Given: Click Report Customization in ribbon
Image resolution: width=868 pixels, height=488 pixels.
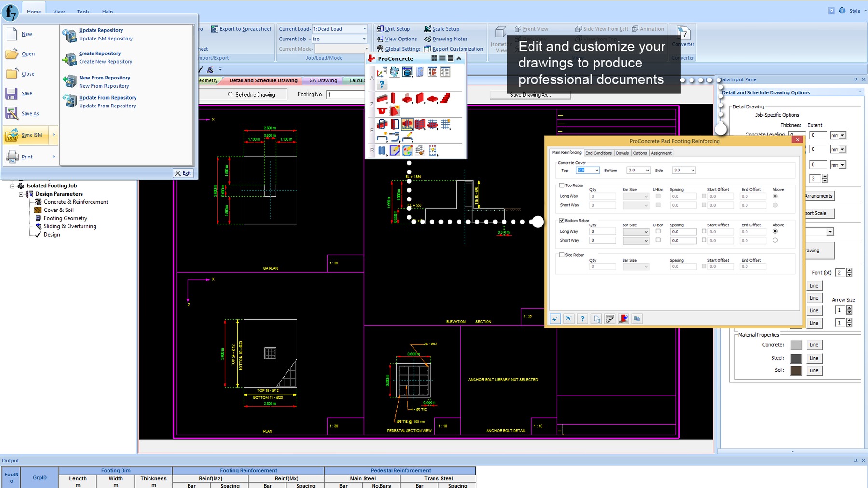Looking at the screenshot, I should [453, 49].
